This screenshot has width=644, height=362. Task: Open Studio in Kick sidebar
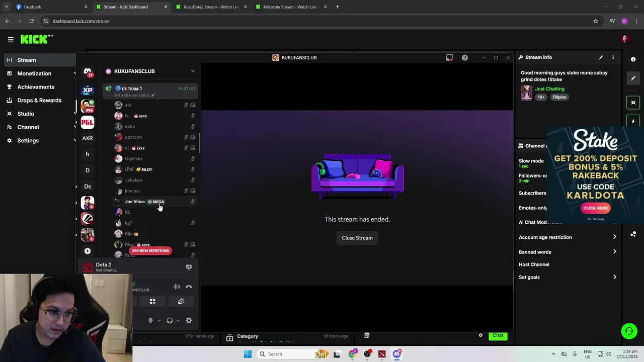(x=39, y=114)
